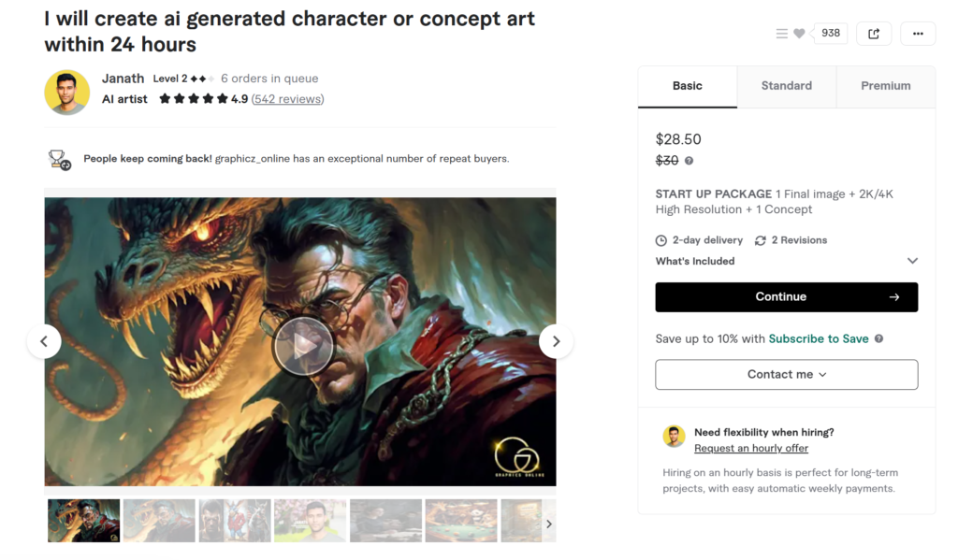Screen dimensions: 958x560
Task: Go to the next gallery image
Action: (557, 341)
